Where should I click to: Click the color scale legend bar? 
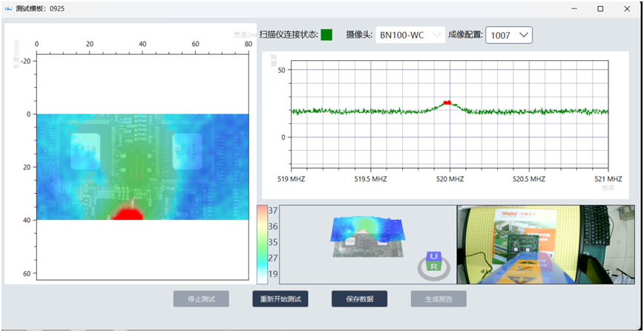(x=262, y=244)
